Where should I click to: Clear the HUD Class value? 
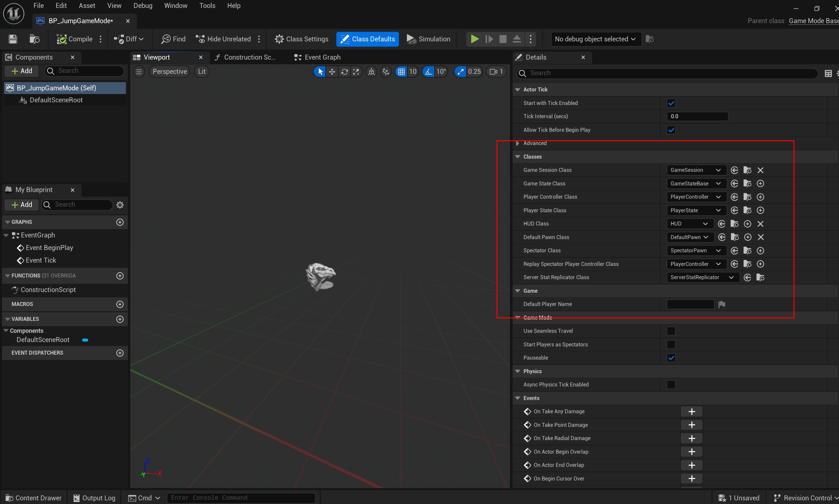(x=760, y=224)
